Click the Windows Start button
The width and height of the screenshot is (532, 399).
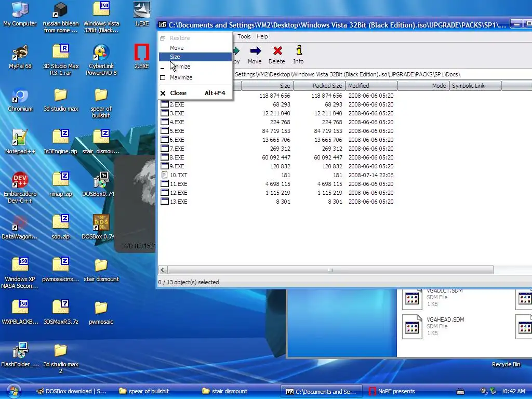pyautogui.click(x=14, y=391)
